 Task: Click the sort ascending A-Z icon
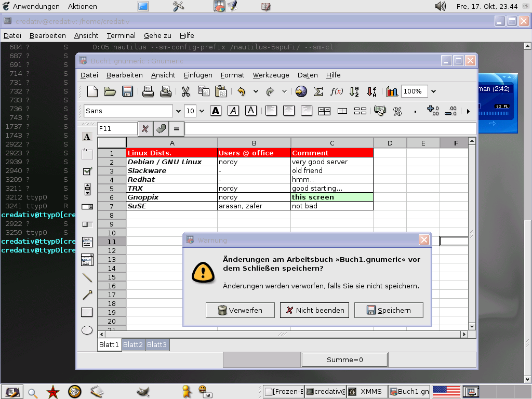[354, 91]
